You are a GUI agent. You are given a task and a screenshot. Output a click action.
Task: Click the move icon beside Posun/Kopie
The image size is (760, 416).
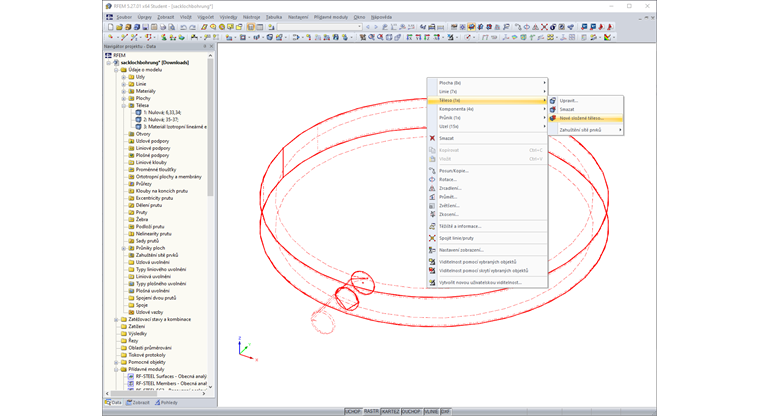tap(432, 171)
